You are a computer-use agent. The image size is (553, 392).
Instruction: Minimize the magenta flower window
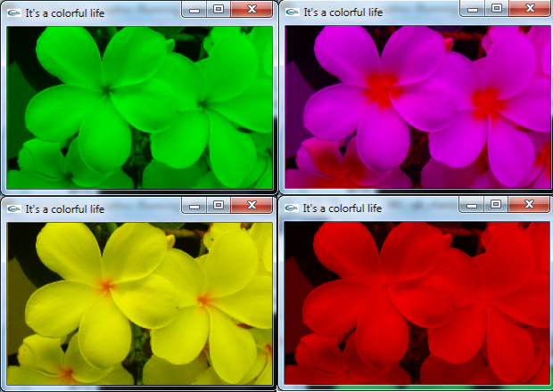(x=472, y=9)
